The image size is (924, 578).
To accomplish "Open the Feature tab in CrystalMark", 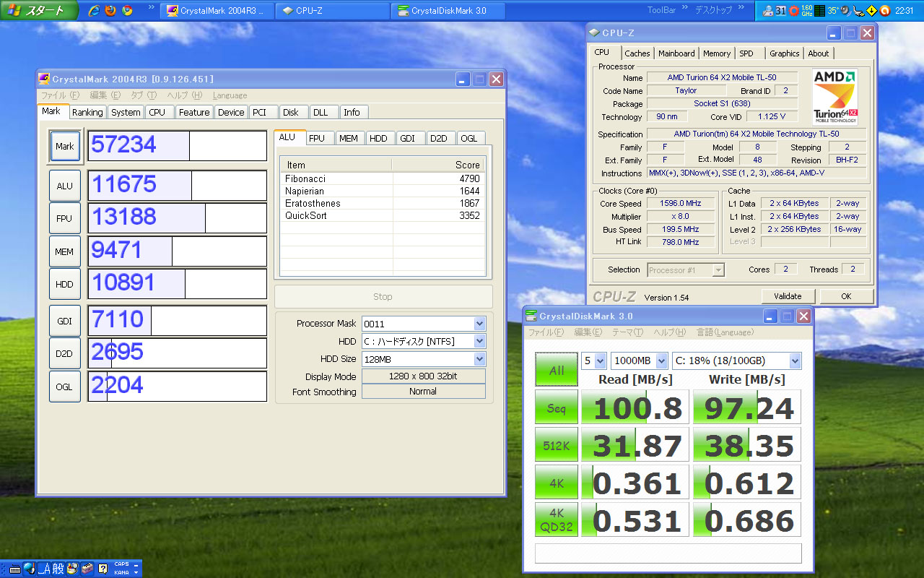I will [x=194, y=112].
